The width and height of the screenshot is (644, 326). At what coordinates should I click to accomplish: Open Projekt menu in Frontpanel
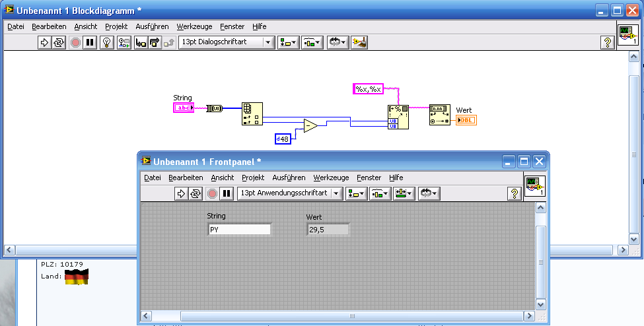coord(253,178)
